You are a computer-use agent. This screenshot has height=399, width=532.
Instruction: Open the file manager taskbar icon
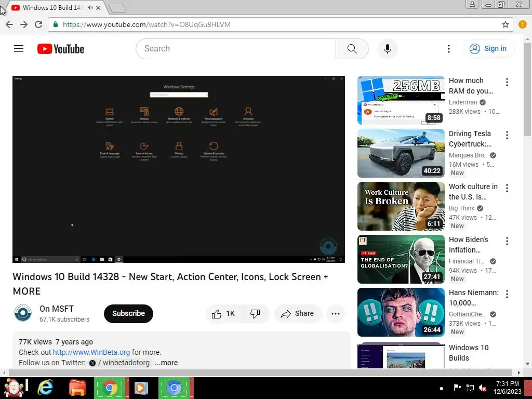pyautogui.click(x=77, y=388)
